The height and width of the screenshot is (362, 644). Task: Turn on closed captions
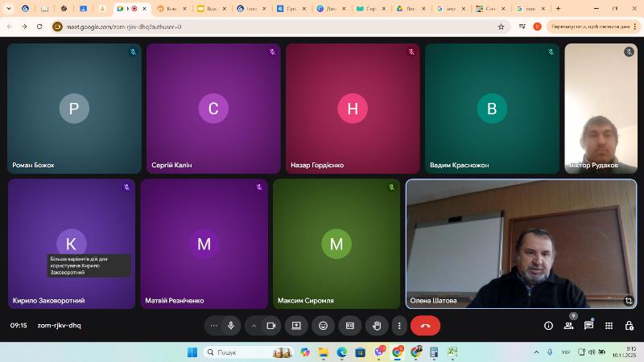pos(349,326)
